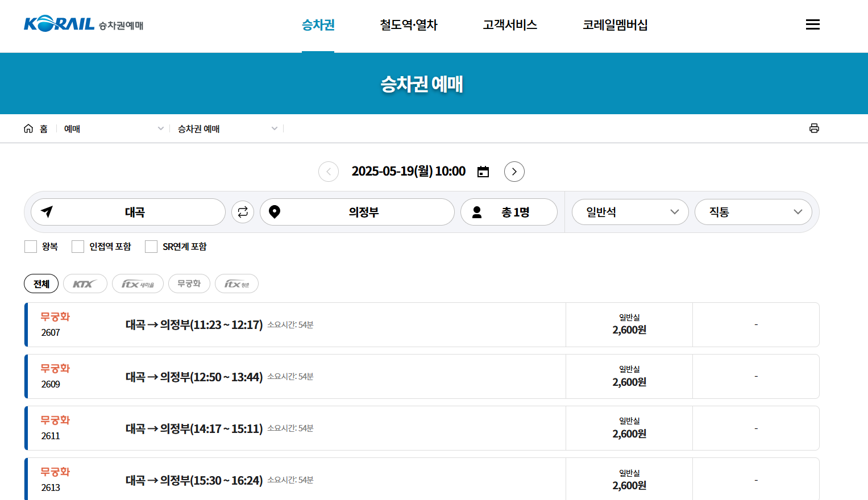Open the hamburger menu icon
The width and height of the screenshot is (868, 500).
813,24
